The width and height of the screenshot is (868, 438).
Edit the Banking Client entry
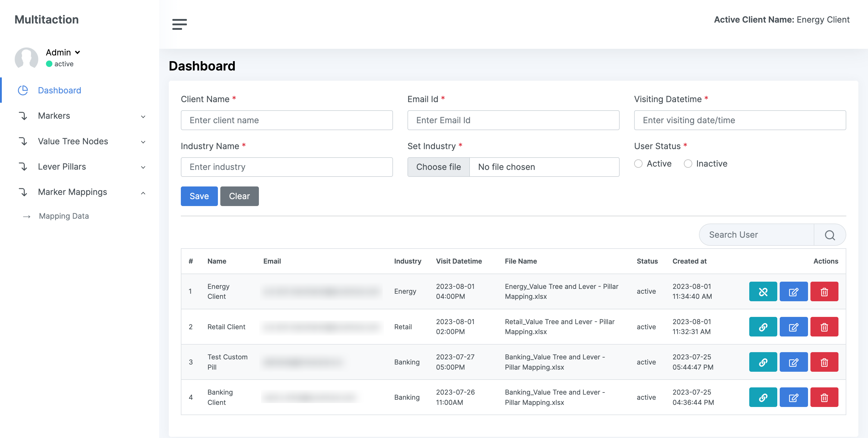(794, 397)
